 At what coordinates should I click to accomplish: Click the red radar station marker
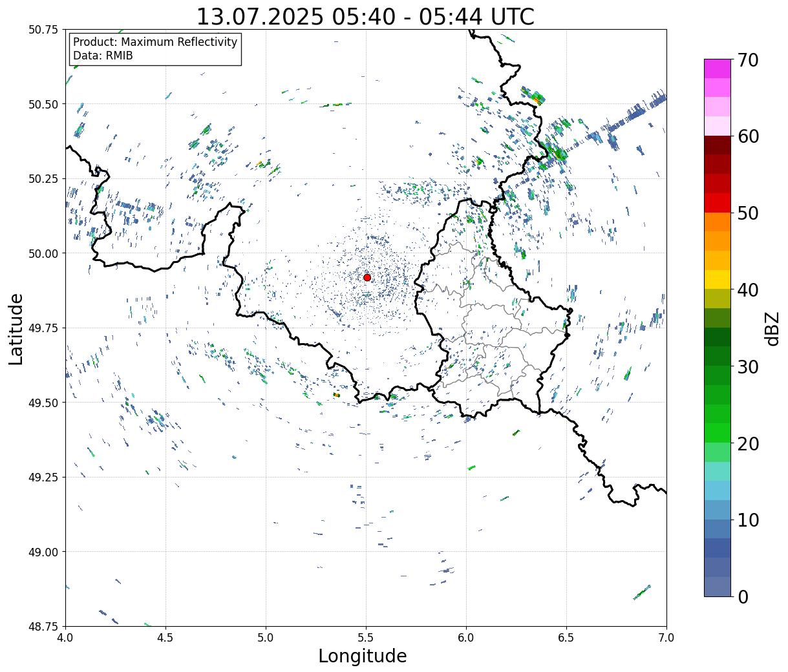point(367,277)
